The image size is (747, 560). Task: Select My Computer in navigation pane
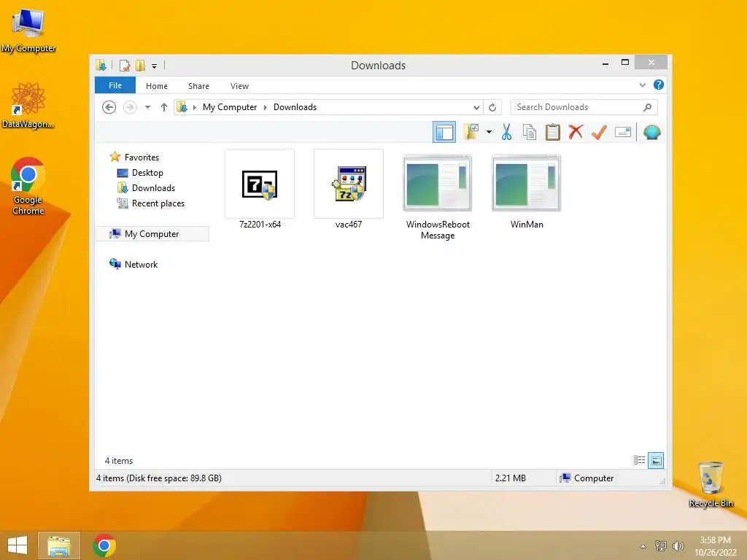click(152, 234)
